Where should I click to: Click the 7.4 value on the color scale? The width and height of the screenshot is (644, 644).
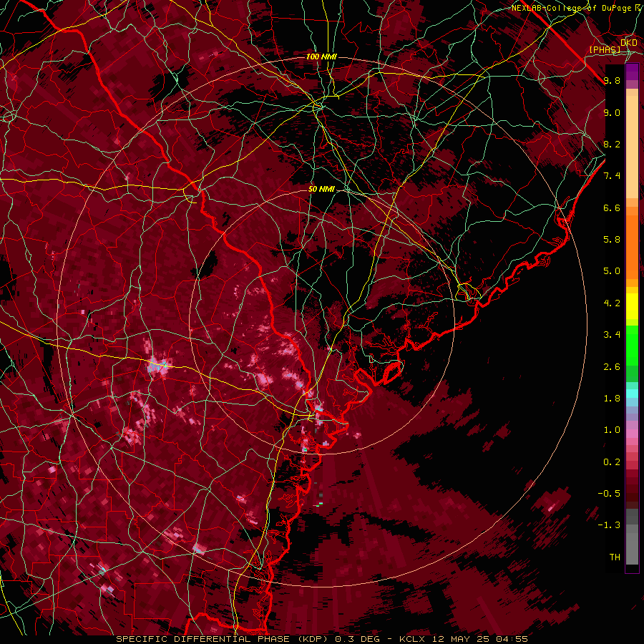point(612,176)
